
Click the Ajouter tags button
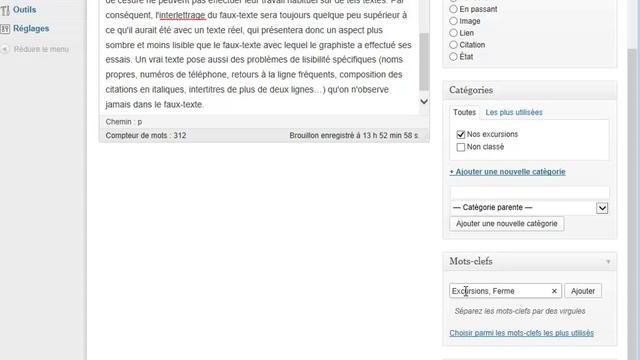(583, 291)
